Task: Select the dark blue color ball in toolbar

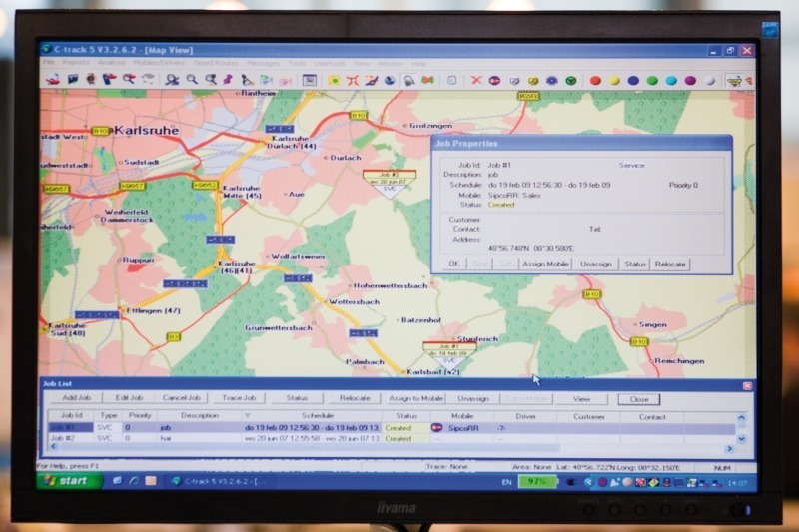Action: (633, 81)
